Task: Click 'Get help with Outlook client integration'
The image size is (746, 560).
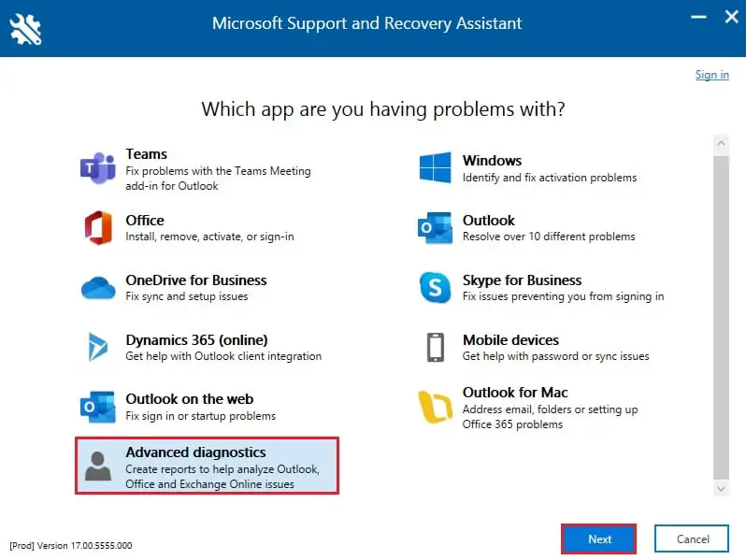Action: click(223, 356)
